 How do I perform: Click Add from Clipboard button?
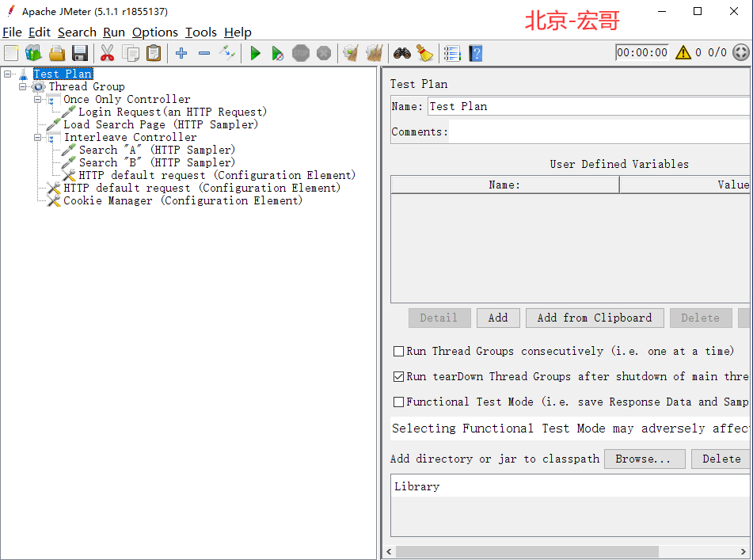click(x=595, y=318)
